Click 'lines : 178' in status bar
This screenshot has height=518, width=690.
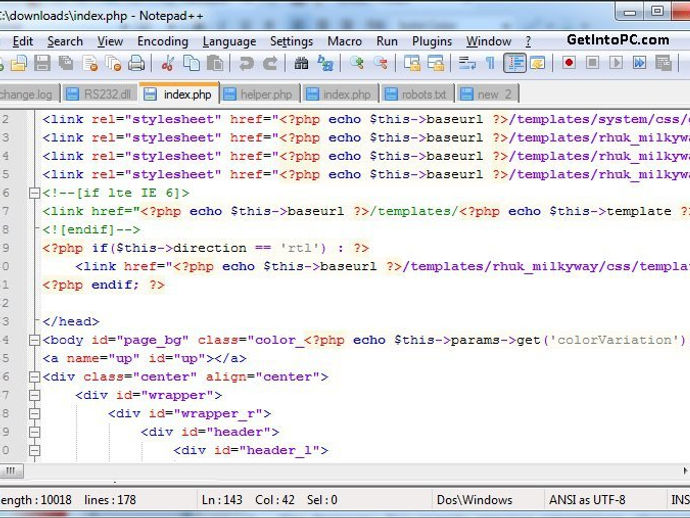pos(110,500)
